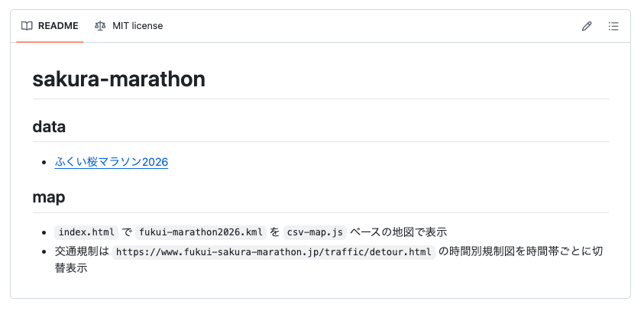Screen dimensions: 644x311
Task: Open the MIT license tab
Action: [138, 26]
